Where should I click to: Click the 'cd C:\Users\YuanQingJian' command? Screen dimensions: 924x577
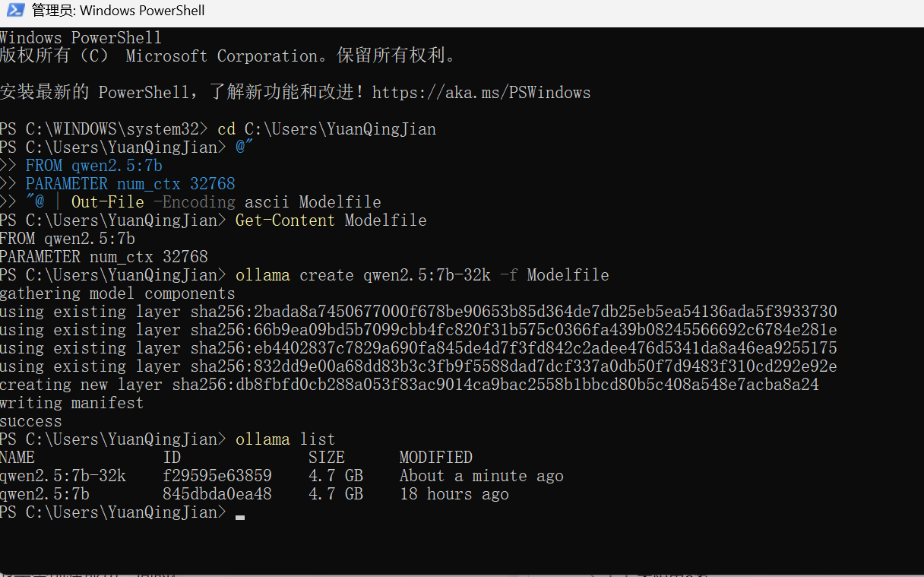coord(327,129)
